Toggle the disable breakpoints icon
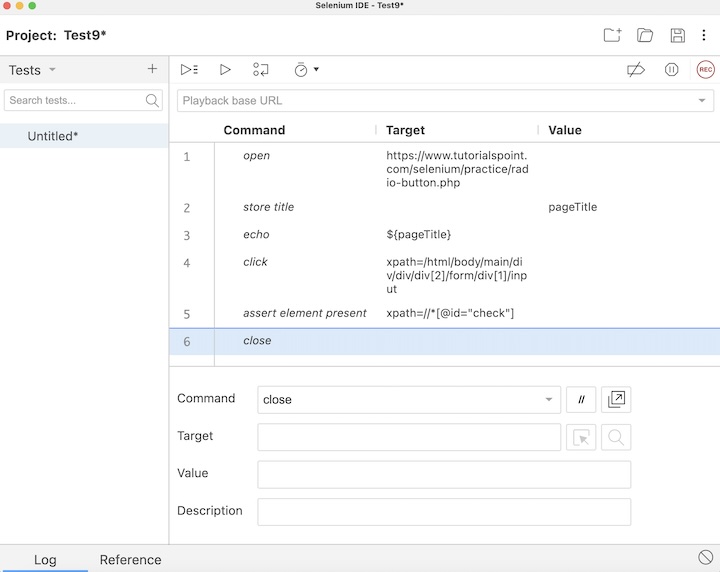The height and width of the screenshot is (572, 720). (x=635, y=70)
